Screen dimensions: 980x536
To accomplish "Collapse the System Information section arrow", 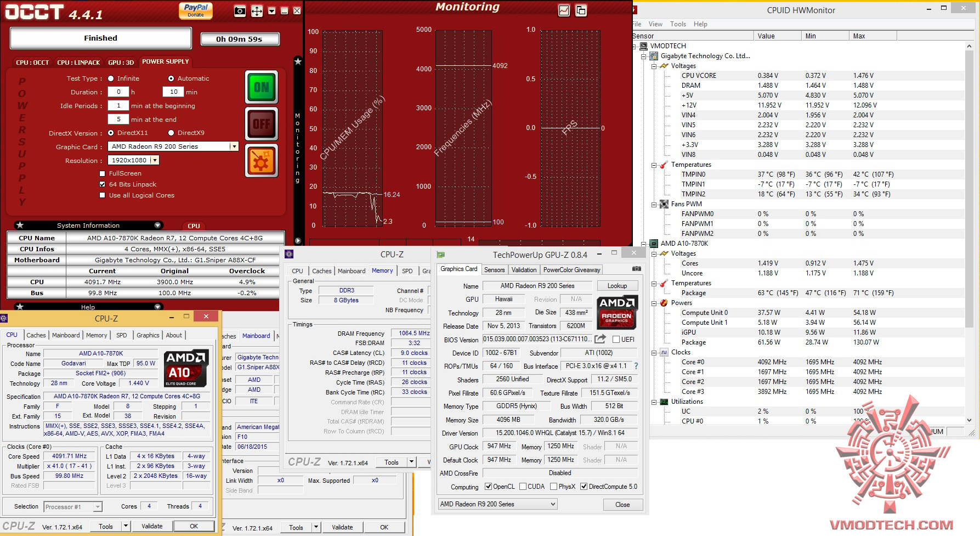I will point(157,225).
